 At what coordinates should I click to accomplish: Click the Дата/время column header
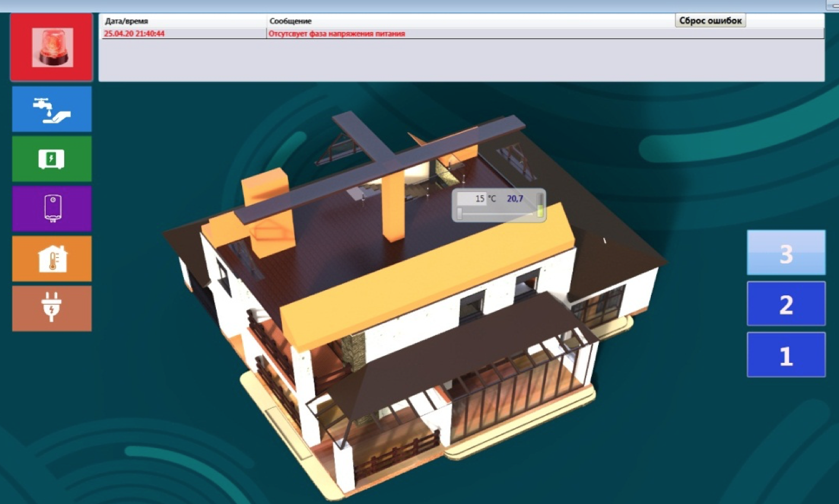(126, 21)
